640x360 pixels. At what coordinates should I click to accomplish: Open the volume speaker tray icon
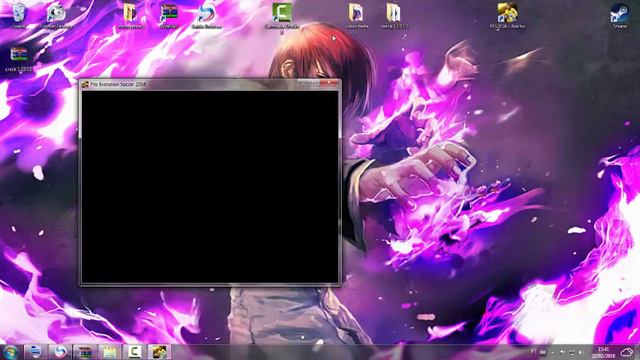[580, 352]
